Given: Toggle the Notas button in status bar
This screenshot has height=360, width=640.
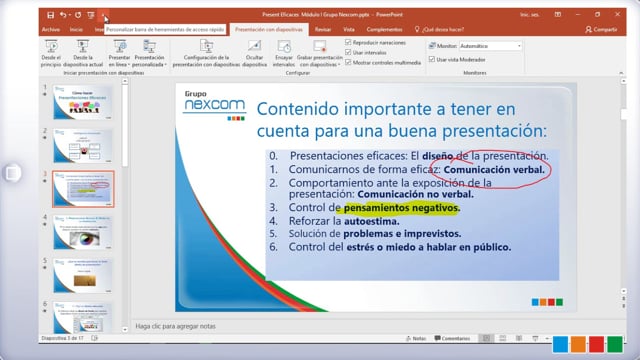Looking at the screenshot, I should coord(416,338).
